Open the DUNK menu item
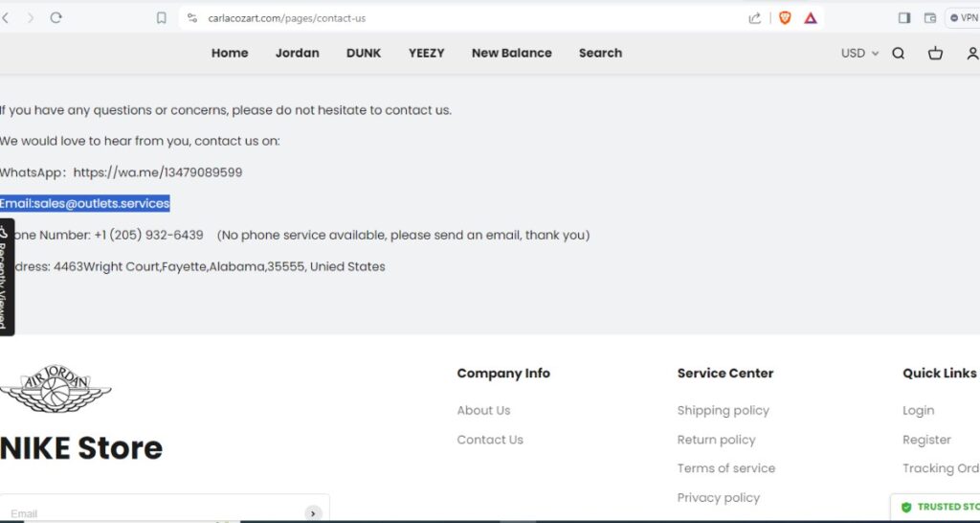This screenshot has height=523, width=980. (364, 54)
